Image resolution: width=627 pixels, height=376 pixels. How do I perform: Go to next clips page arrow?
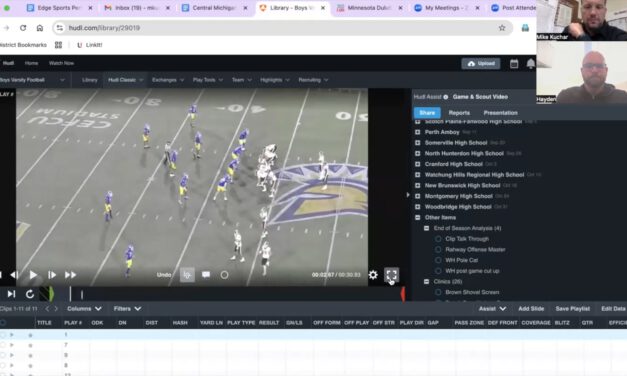coord(56,309)
